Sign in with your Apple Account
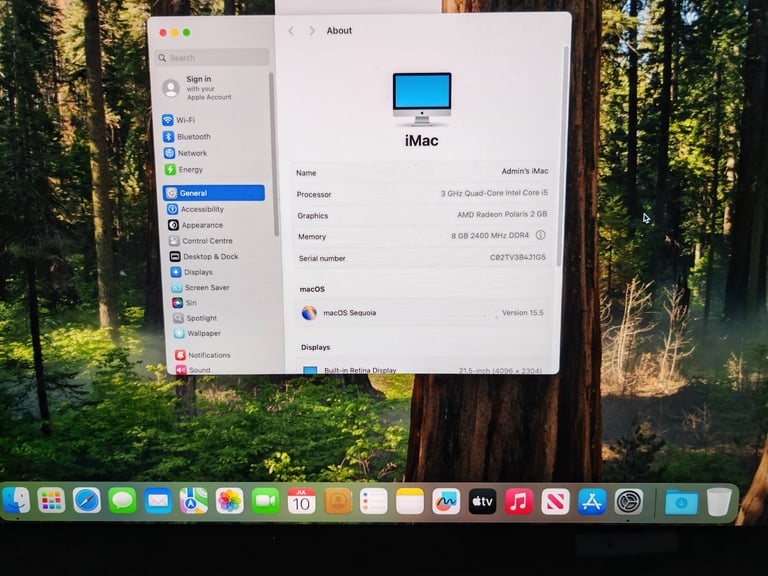This screenshot has width=768, height=576. [197, 88]
